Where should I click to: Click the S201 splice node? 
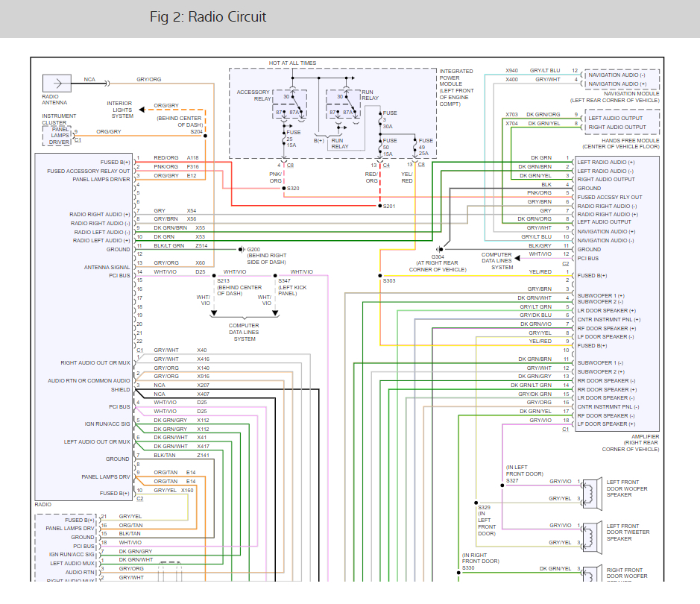coord(380,207)
